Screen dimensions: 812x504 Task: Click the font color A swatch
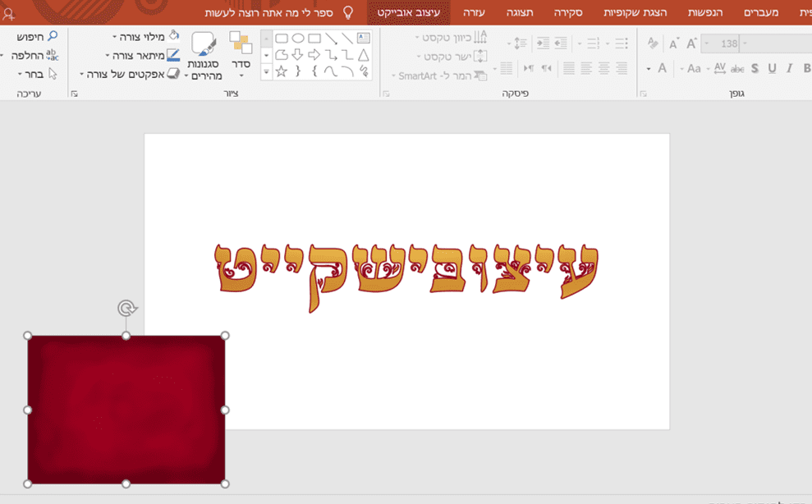pos(662,68)
